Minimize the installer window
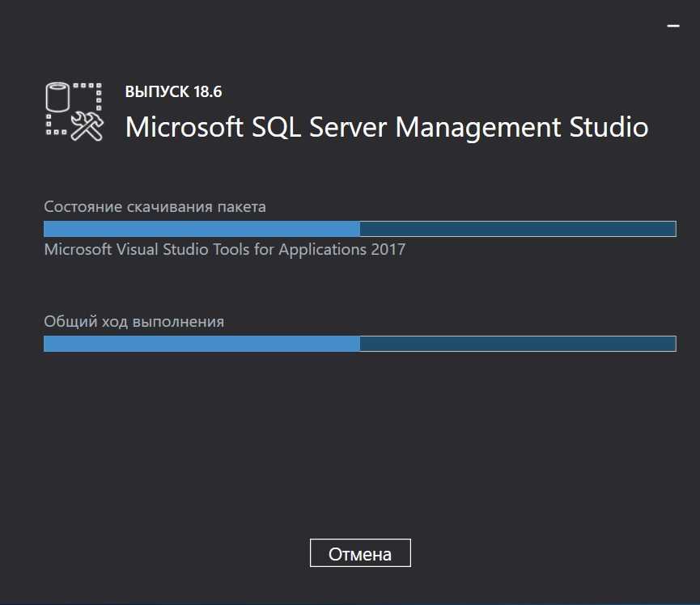 672,26
